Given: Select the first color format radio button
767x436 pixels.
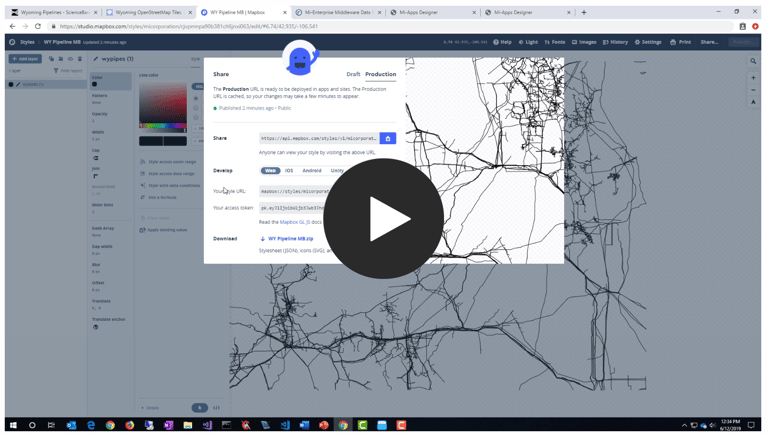Looking at the screenshot, I should 196,99.
